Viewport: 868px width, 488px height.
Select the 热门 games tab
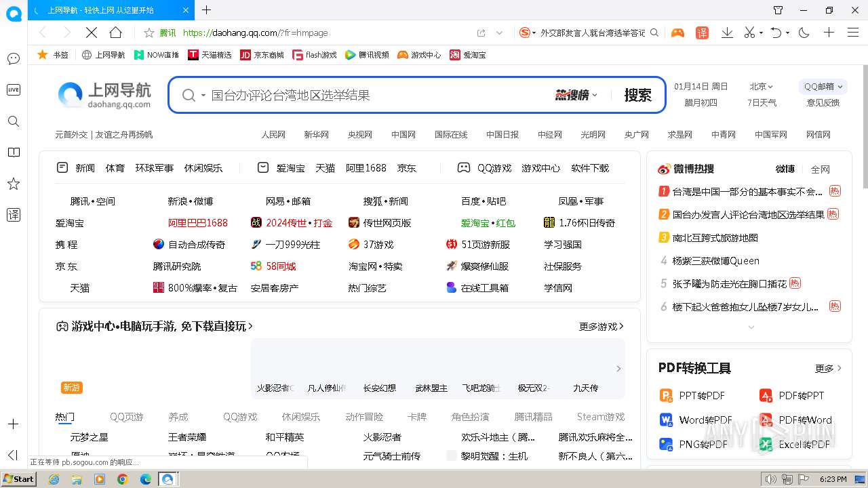pyautogui.click(x=65, y=417)
